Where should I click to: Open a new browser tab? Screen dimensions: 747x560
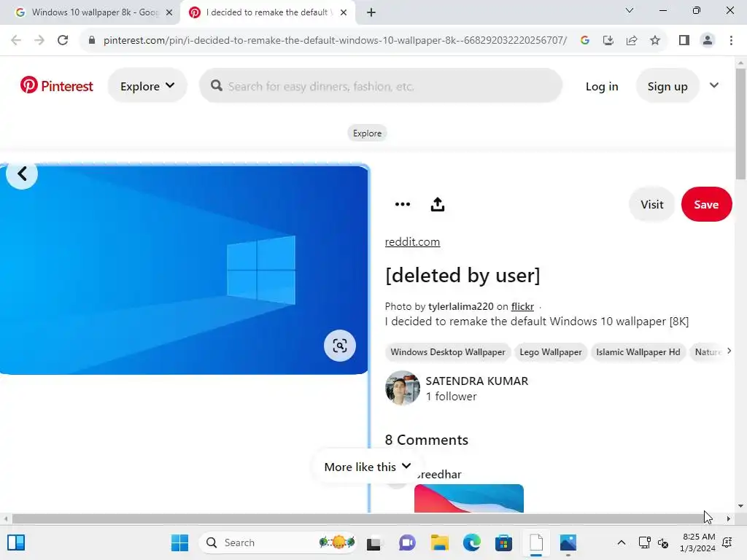point(371,12)
